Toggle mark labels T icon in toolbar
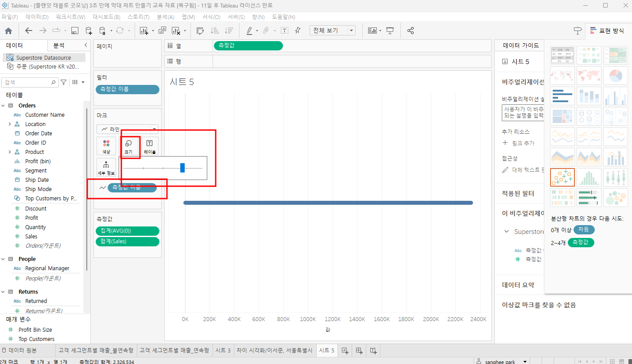 point(284,31)
